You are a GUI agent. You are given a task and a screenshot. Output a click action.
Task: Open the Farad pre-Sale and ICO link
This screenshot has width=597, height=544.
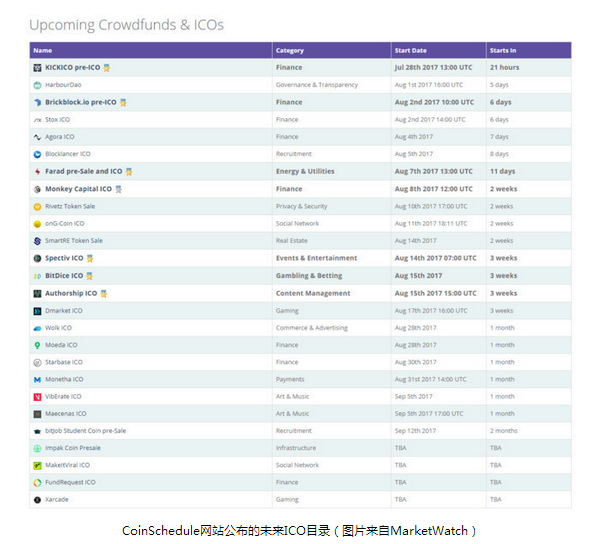coord(84,171)
